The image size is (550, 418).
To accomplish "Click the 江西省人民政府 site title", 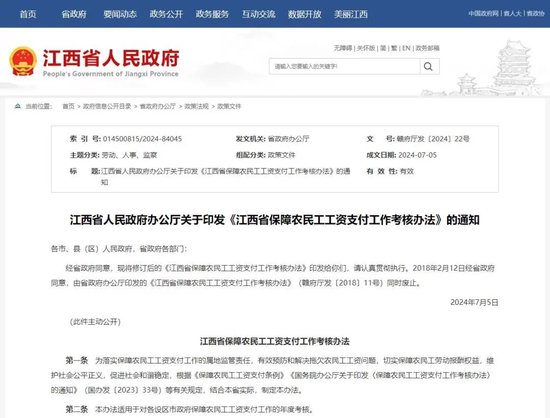I will coord(111,58).
